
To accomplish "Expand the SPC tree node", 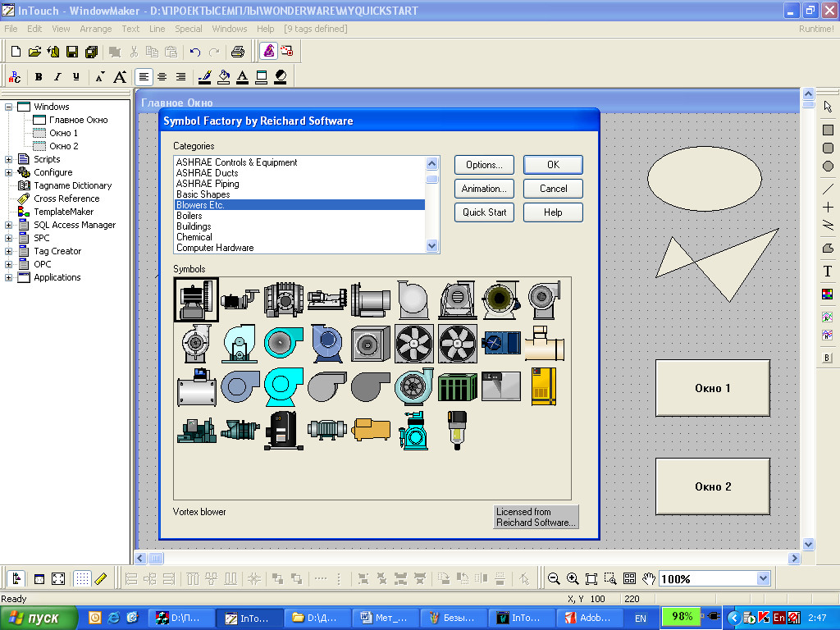I will point(8,238).
